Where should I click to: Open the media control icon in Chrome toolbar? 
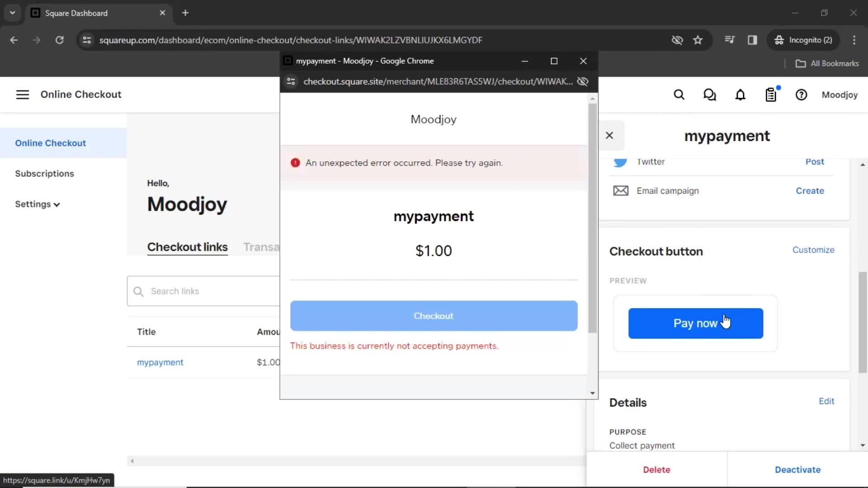click(729, 40)
